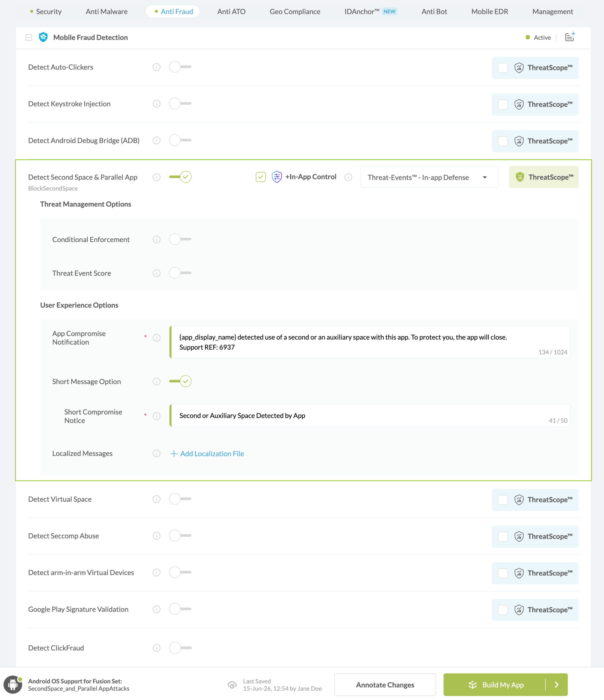The height and width of the screenshot is (700, 604).
Task: Turn on Detect arm-in-arm Virtual Devices toggle
Action: 180,572
